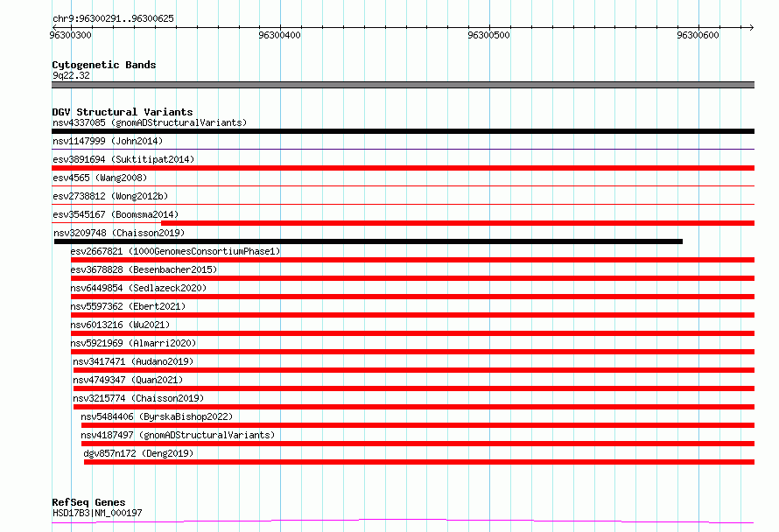Click the nsv6013216 (Wu2021) label
The height and width of the screenshot is (532, 779).
click(x=120, y=325)
